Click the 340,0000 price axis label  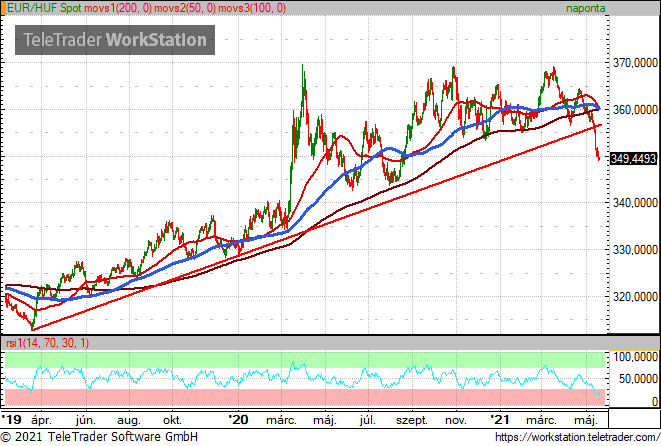click(635, 203)
